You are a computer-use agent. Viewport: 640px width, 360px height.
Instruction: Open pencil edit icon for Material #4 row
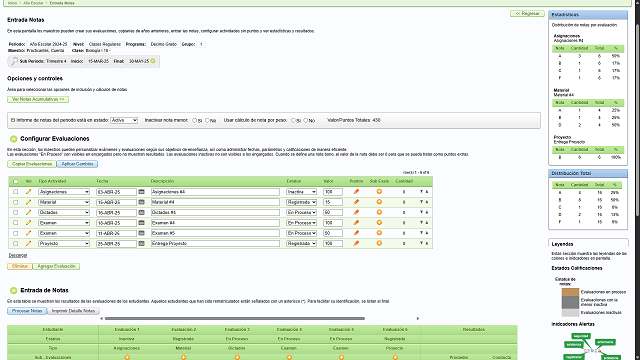28,202
